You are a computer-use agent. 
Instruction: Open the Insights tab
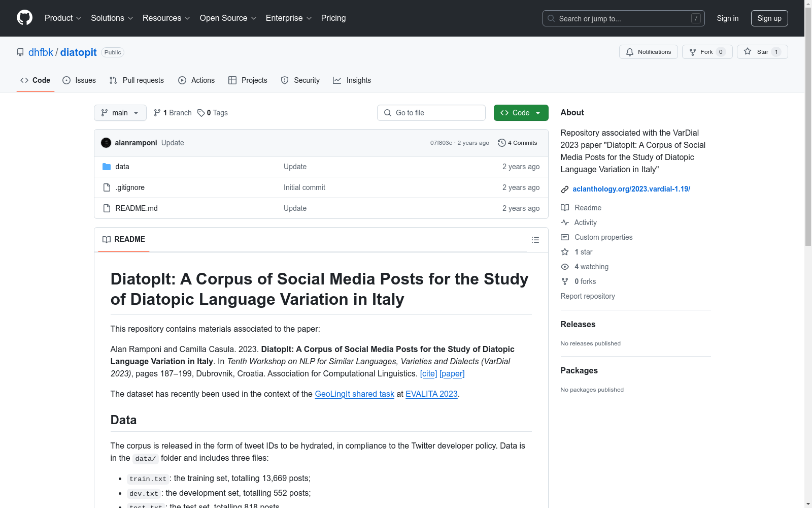tap(352, 80)
